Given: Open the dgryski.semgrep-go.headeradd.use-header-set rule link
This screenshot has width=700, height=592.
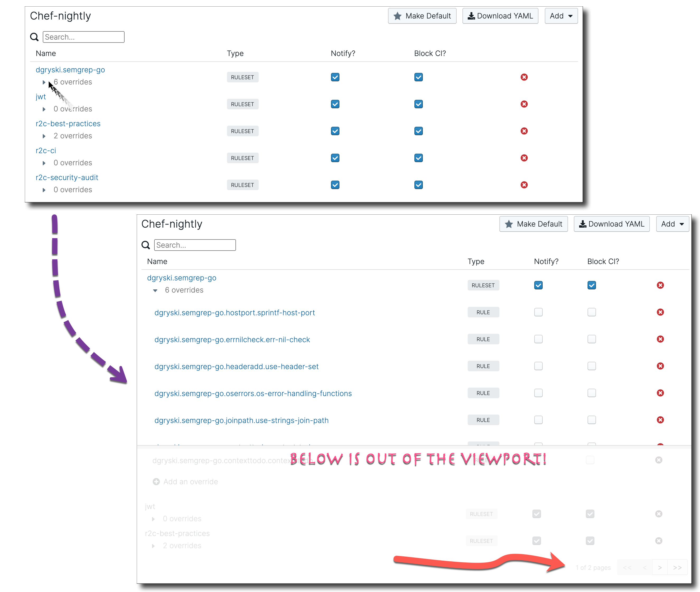Looking at the screenshot, I should 237,367.
